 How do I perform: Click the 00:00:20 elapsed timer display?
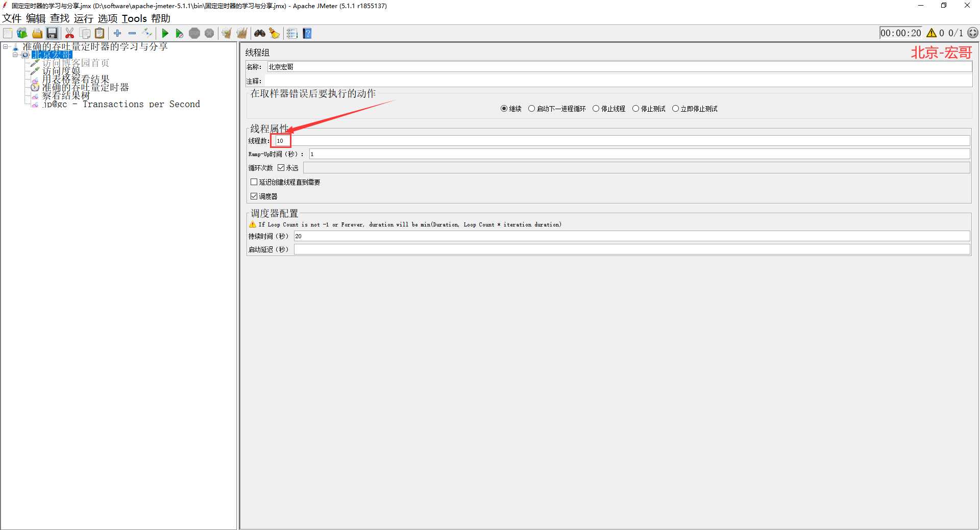click(x=901, y=33)
